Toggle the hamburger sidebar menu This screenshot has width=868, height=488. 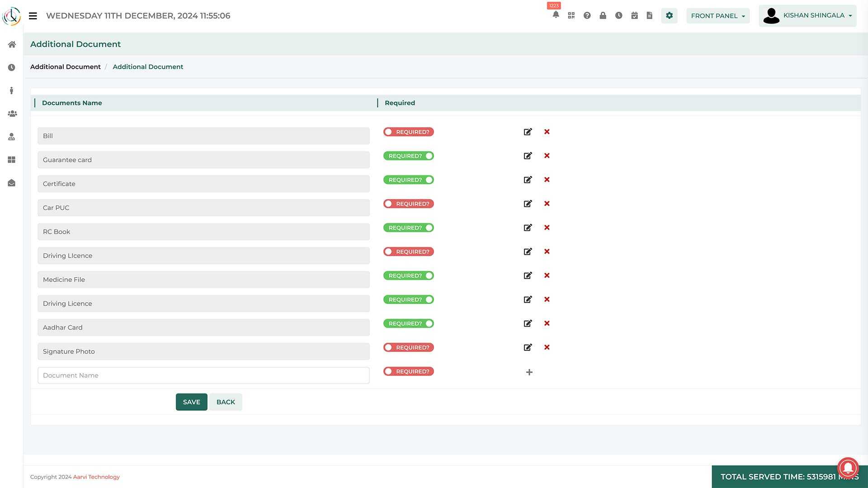(x=33, y=16)
